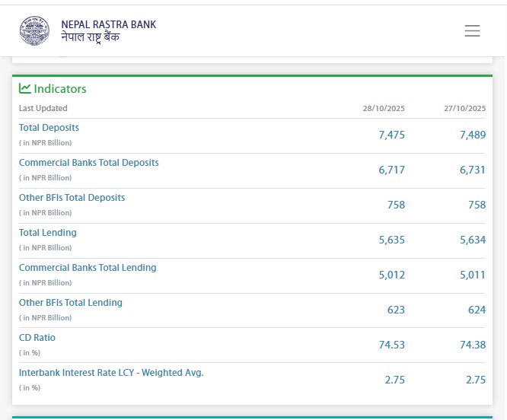The image size is (507, 420).
Task: Click the CD Ratio value 74.53
Action: 391,345
